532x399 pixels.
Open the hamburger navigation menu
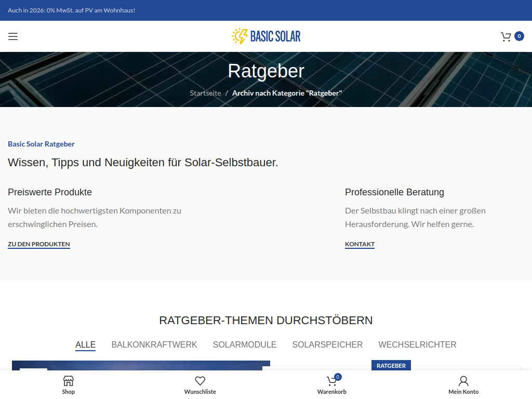12,36
